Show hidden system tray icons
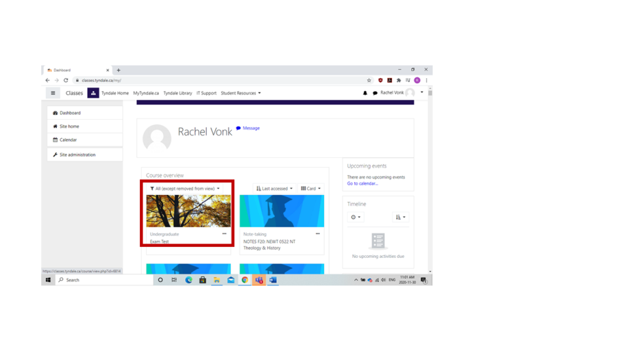Screen dimensions: 644x362 tap(356, 280)
